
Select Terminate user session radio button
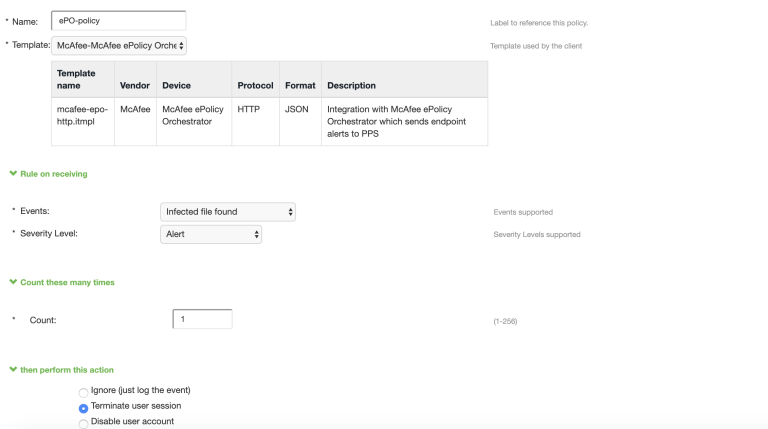coord(83,408)
